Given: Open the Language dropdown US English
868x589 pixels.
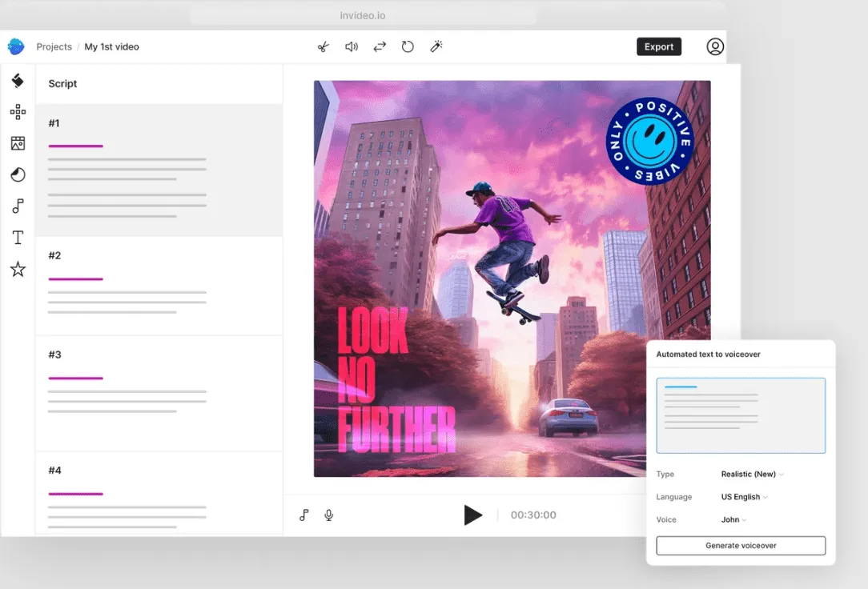Looking at the screenshot, I should click(744, 497).
